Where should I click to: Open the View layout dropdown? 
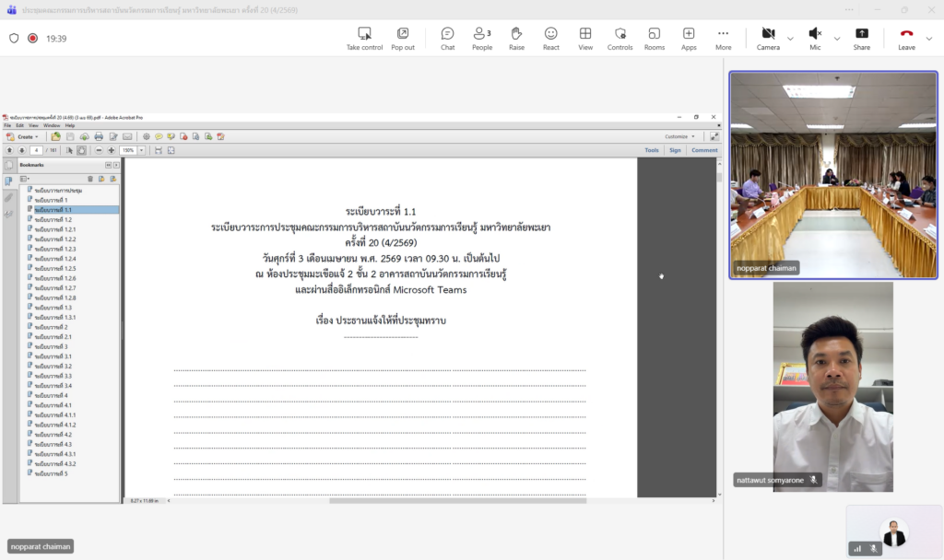(585, 38)
